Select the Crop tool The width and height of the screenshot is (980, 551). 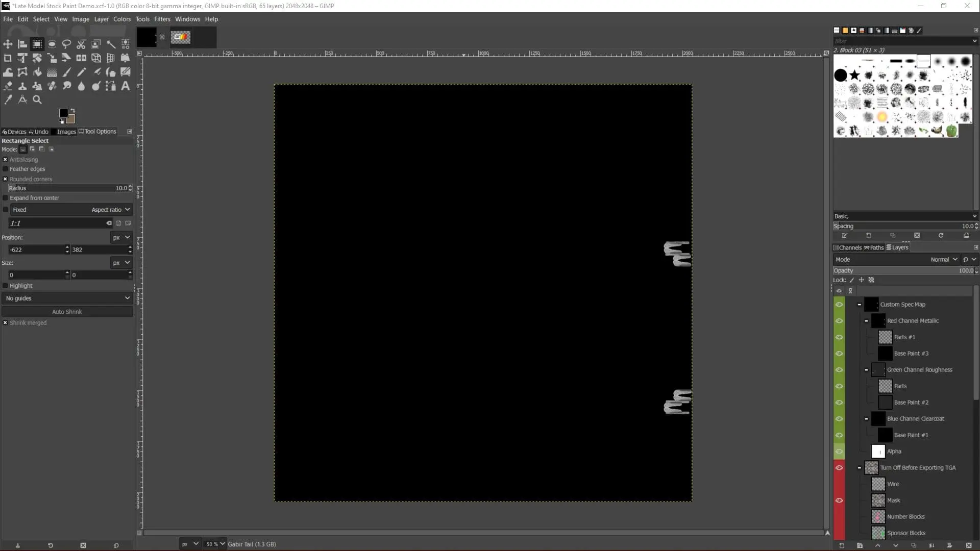[x=8, y=58]
